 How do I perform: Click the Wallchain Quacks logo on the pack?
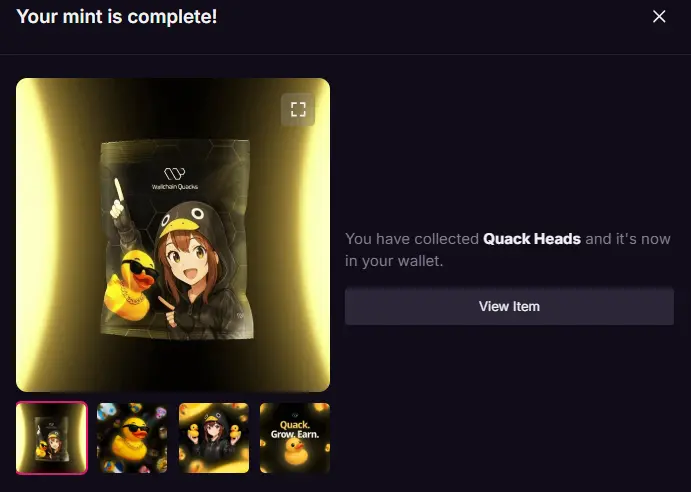pos(175,179)
